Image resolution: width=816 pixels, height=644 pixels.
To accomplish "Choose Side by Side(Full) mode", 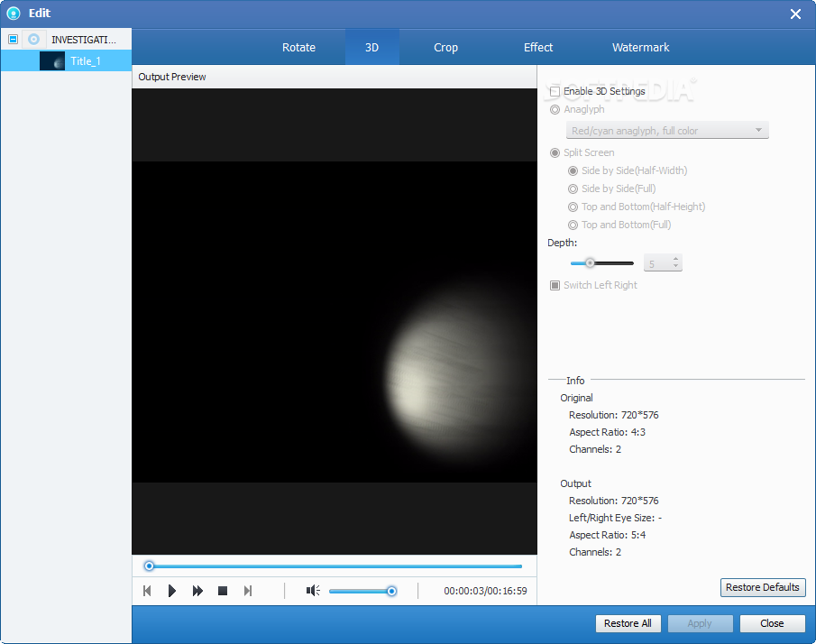I will [573, 189].
